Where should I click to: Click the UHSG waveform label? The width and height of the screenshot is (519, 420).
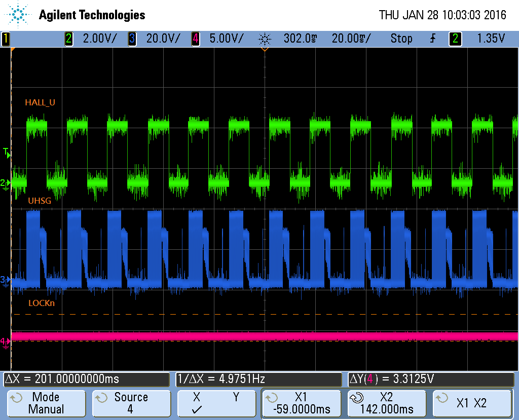point(40,201)
